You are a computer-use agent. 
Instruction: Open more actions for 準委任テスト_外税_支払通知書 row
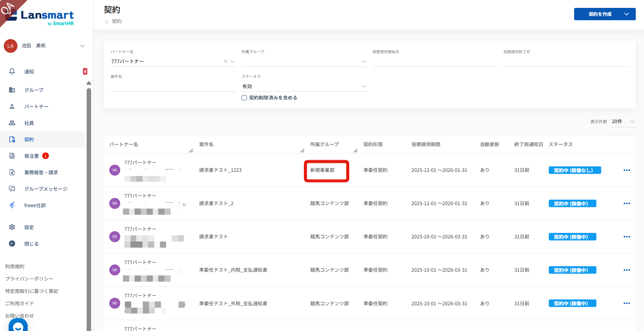(x=627, y=303)
